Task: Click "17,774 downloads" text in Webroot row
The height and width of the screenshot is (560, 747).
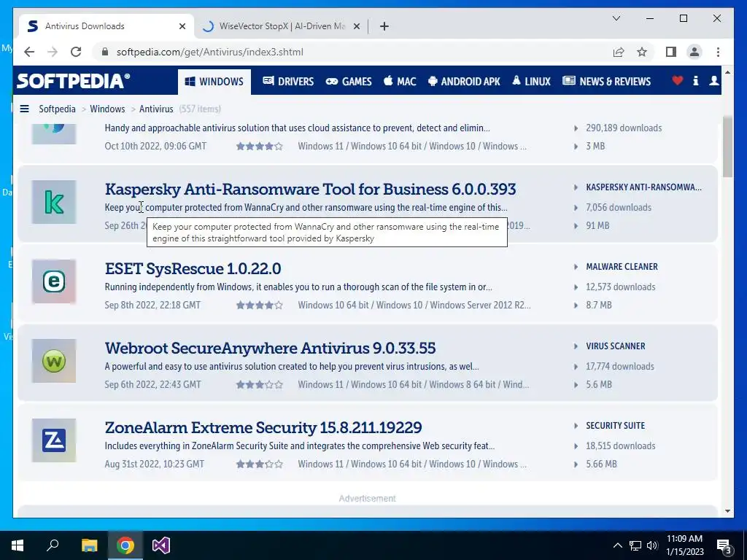Action: tap(620, 367)
